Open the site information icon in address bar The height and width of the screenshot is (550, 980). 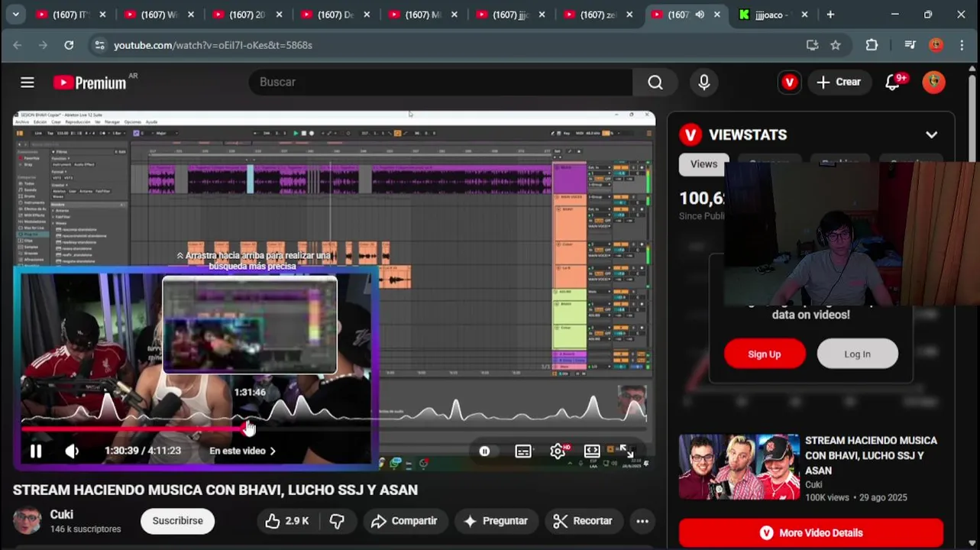click(x=99, y=45)
